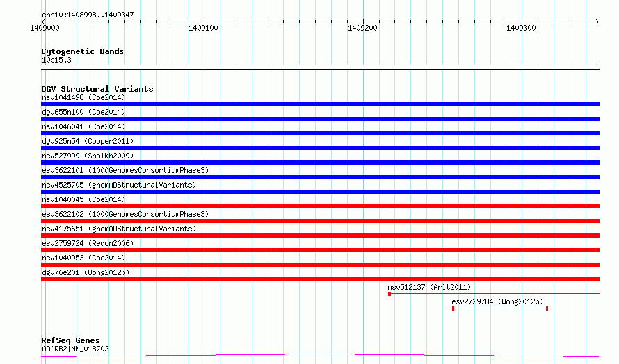619x364 pixels.
Task: Select nsv1040045 (Coe2014) label
Action: [x=83, y=199]
